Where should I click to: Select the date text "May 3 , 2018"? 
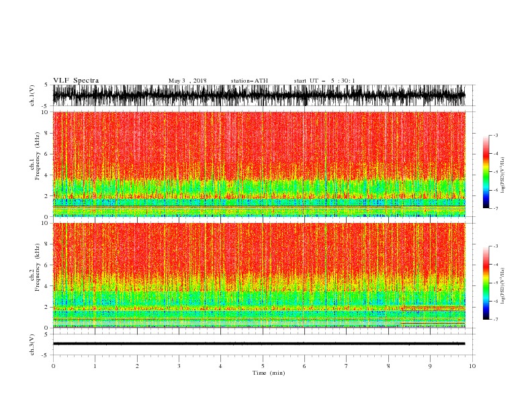187,81
